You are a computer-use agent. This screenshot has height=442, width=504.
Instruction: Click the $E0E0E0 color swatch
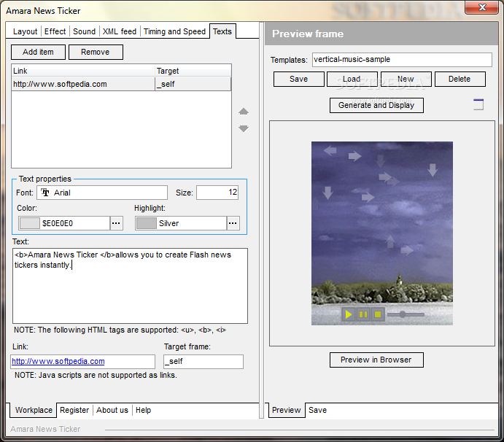[30, 223]
